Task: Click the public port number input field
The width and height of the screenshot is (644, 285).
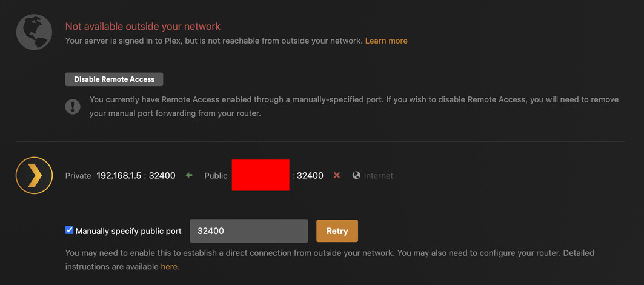Action: tap(248, 231)
